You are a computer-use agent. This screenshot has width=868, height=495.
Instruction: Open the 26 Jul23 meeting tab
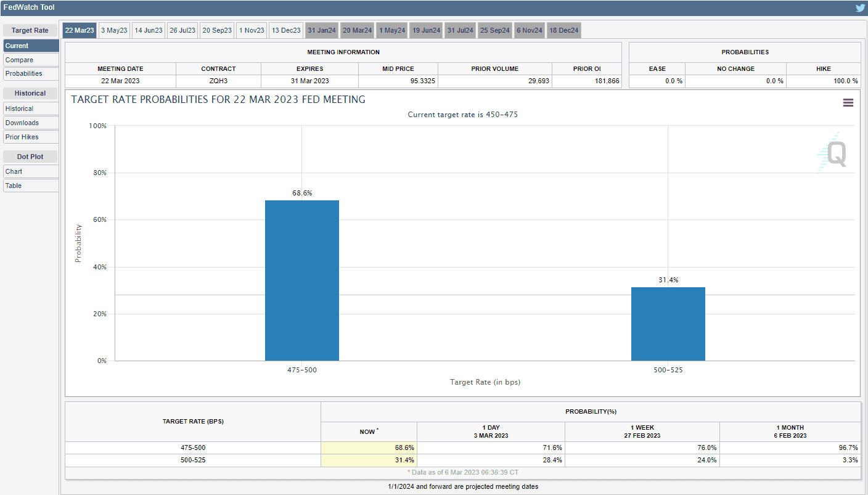[182, 30]
